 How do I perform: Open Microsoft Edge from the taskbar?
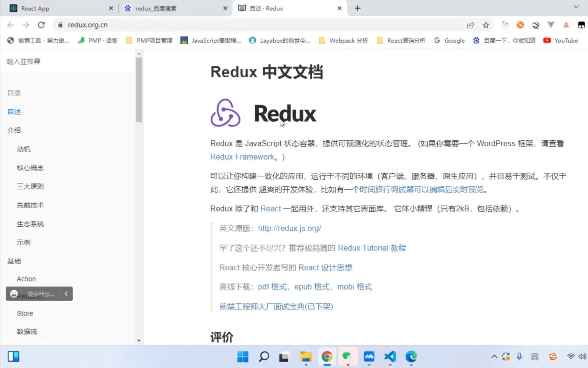(x=411, y=357)
